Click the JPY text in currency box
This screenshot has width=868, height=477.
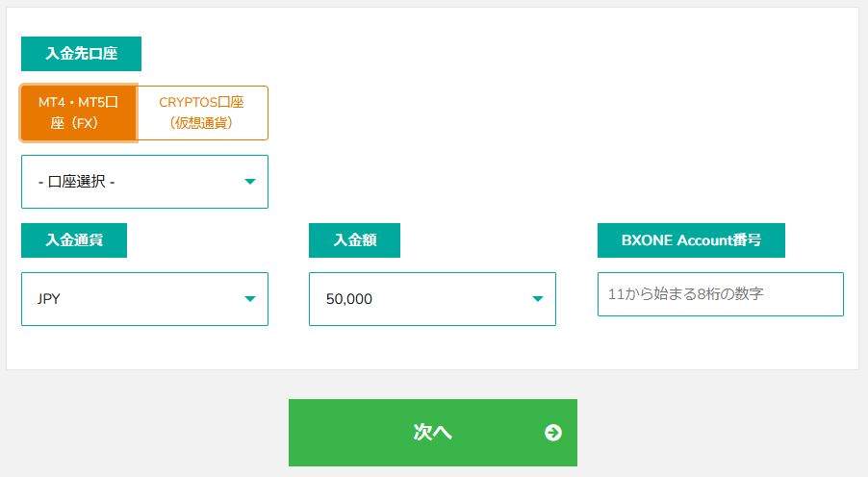coord(48,299)
